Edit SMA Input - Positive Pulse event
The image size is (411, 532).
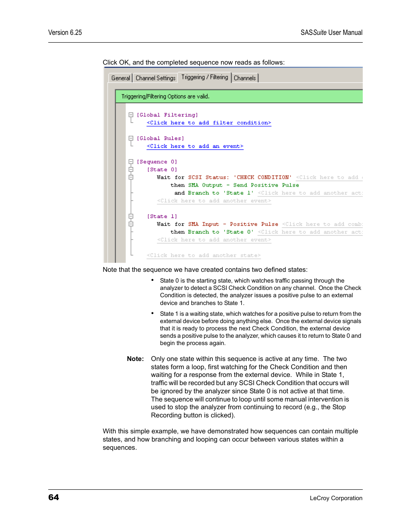pyautogui.click(x=233, y=224)
